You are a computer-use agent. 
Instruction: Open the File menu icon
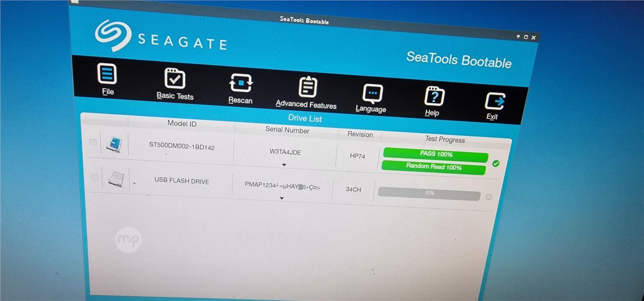coord(107,74)
